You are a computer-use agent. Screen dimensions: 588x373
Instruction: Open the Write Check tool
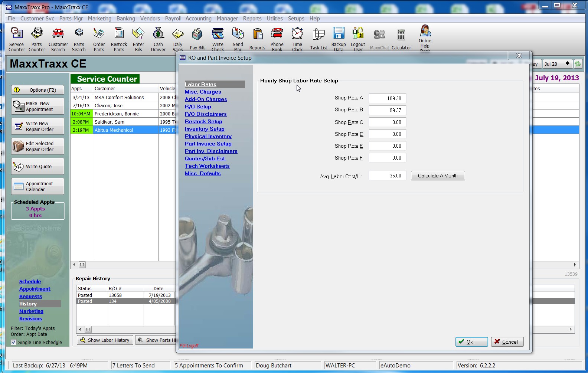[218, 39]
